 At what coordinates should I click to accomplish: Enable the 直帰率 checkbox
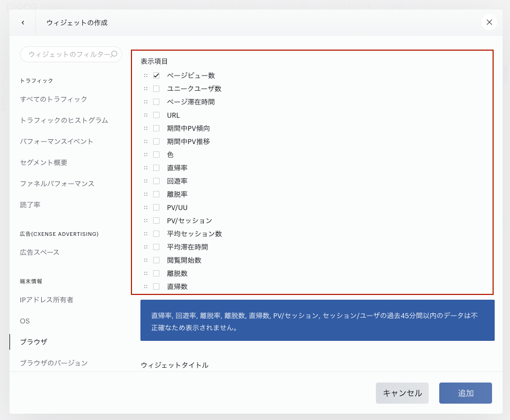coord(156,168)
